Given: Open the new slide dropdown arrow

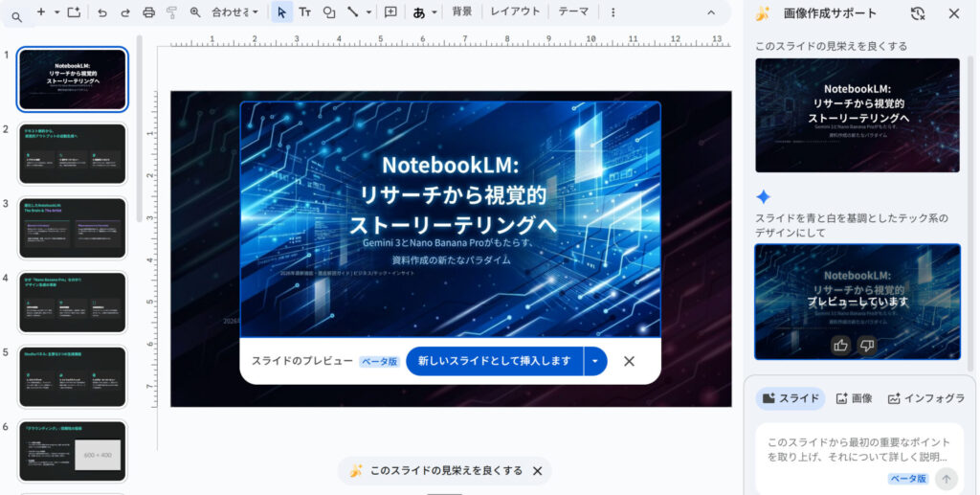Looking at the screenshot, I should pos(56,11).
